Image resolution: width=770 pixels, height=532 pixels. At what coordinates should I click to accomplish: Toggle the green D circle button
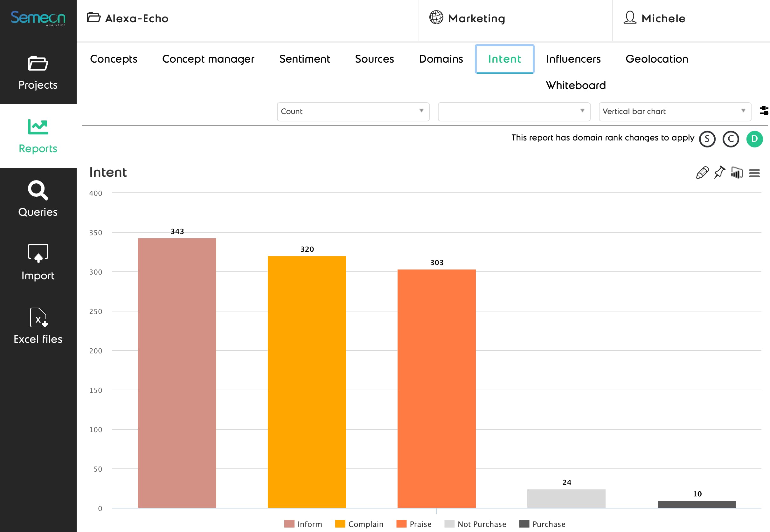pyautogui.click(x=754, y=139)
